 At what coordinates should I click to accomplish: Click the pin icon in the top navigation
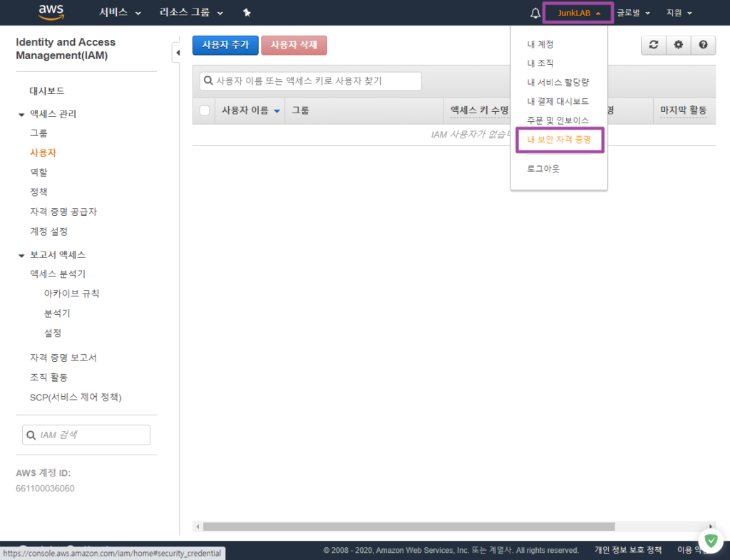pyautogui.click(x=247, y=12)
